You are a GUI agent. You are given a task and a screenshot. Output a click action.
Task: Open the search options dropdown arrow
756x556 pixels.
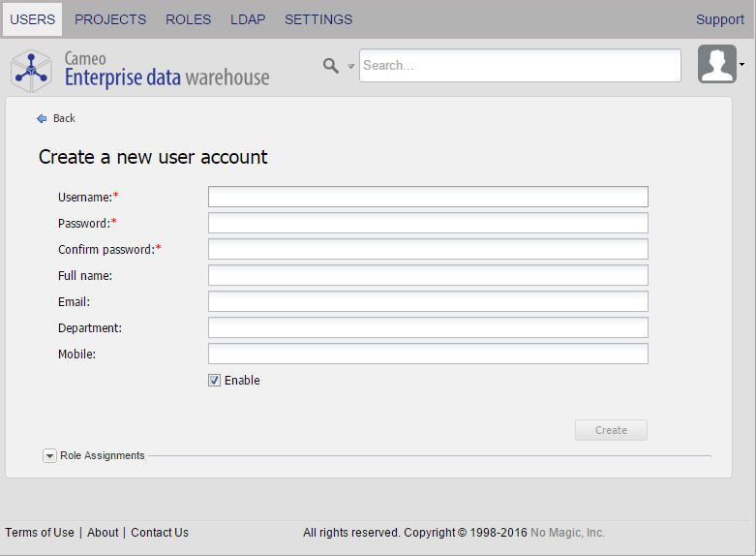(351, 67)
